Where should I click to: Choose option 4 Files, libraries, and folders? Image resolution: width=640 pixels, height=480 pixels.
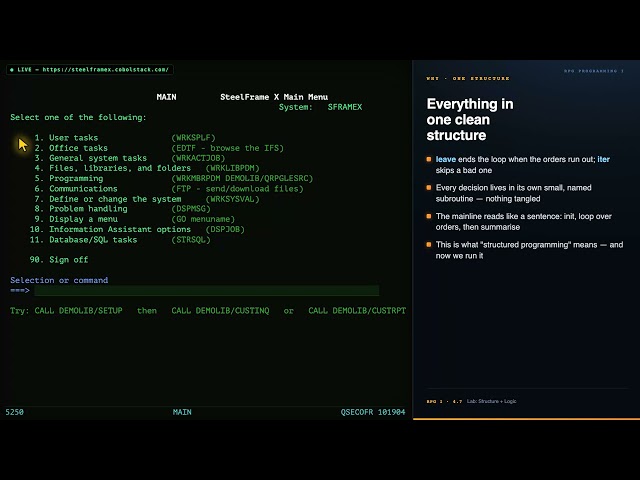coord(113,168)
